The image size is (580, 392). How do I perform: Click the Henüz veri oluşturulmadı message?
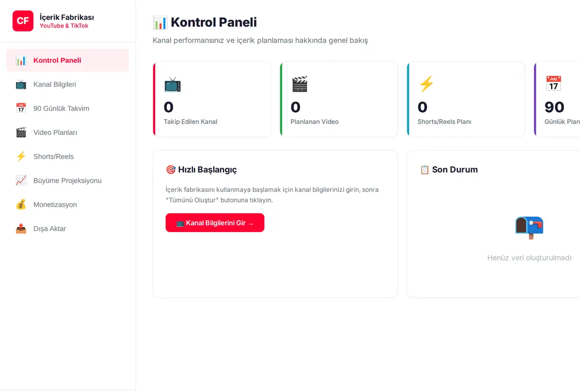pos(529,258)
